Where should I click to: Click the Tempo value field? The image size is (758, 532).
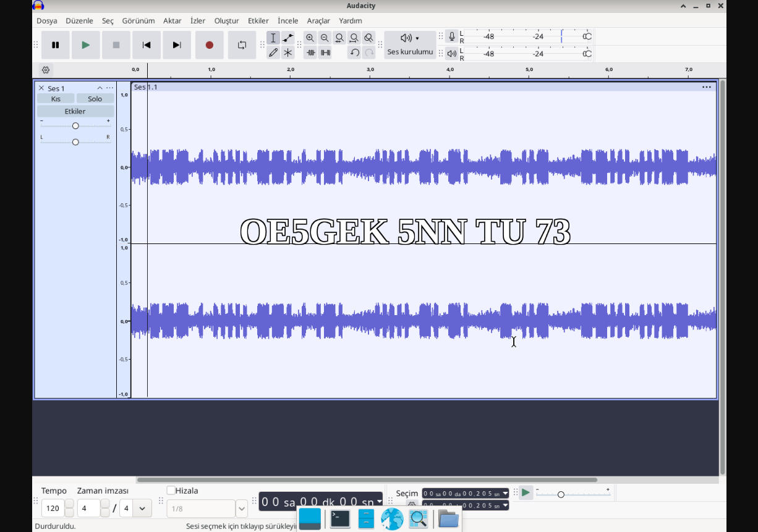point(53,509)
